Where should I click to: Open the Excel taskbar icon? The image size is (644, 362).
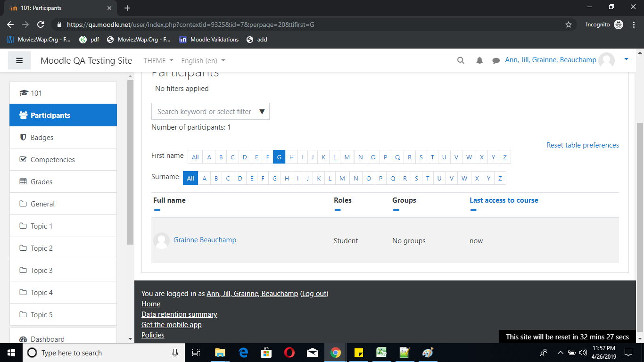click(381, 353)
